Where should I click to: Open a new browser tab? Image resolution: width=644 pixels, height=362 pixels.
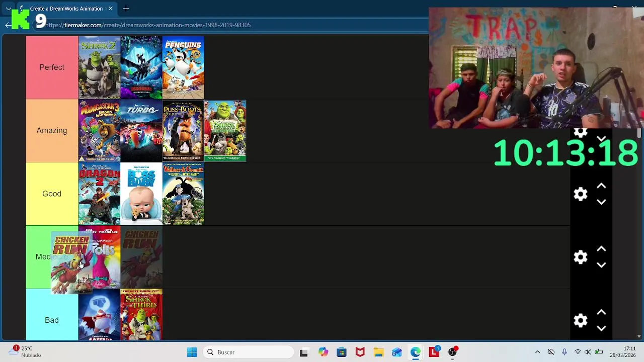[x=126, y=9]
